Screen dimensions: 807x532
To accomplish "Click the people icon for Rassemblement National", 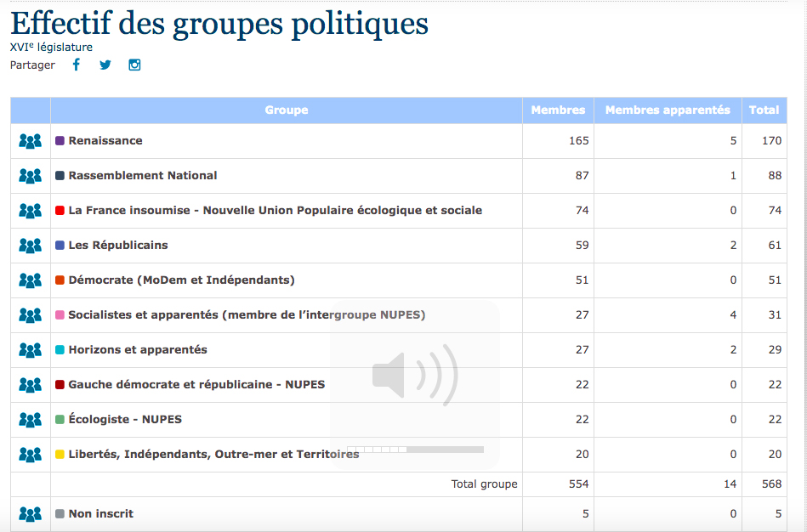I will coord(31,176).
